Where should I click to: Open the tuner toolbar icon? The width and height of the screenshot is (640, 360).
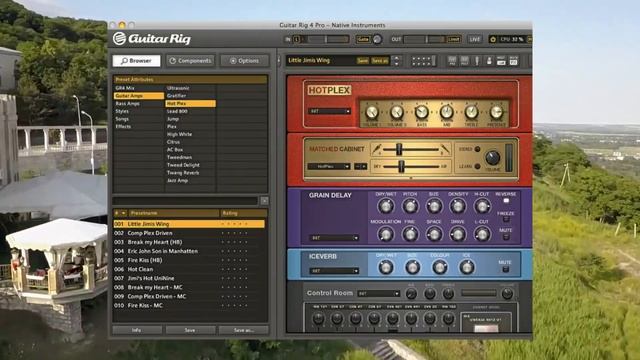coord(477,61)
